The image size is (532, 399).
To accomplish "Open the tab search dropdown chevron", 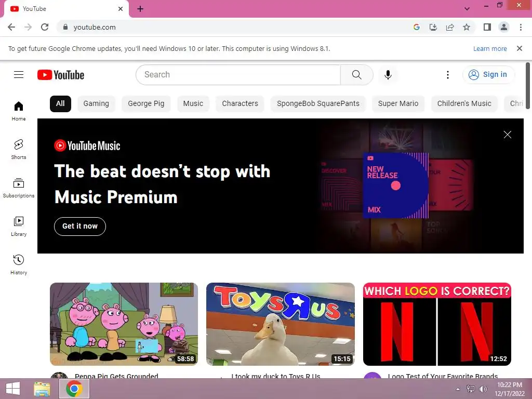I will (x=467, y=9).
